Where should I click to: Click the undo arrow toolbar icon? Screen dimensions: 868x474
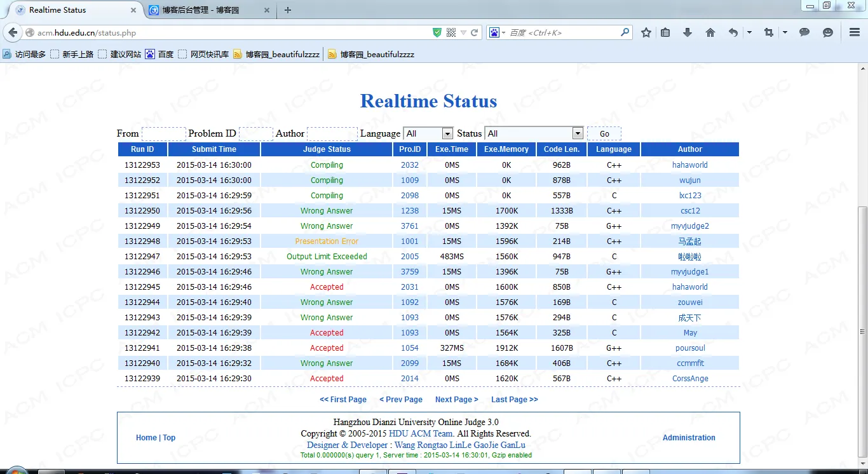point(733,32)
